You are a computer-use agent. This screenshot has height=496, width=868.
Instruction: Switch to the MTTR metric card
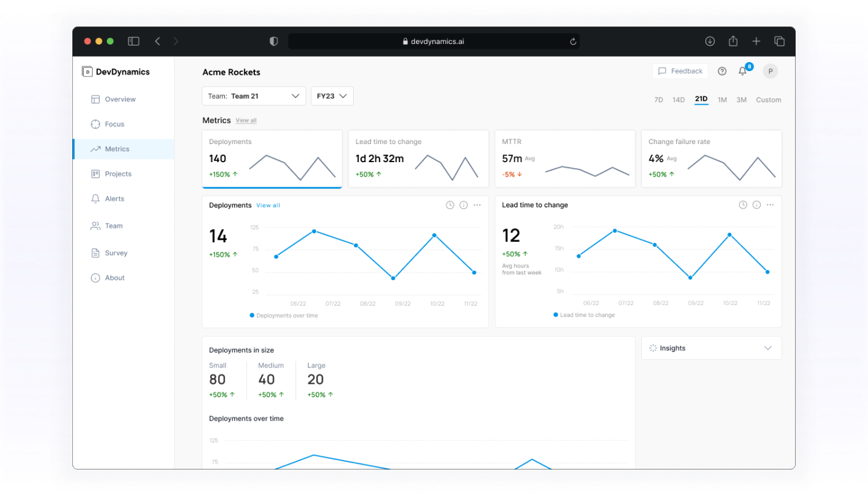tap(565, 159)
